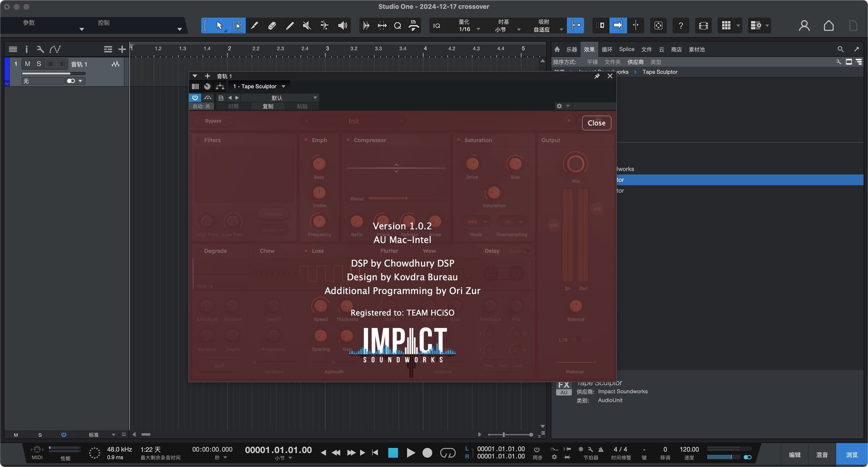Pin the plugin window
This screenshot has width=868, height=467.
[597, 76]
